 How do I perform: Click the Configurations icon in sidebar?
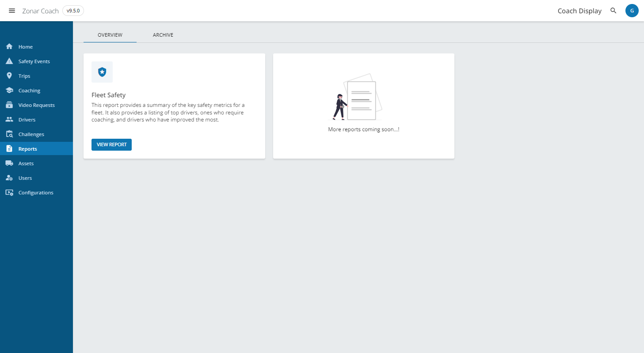click(9, 192)
